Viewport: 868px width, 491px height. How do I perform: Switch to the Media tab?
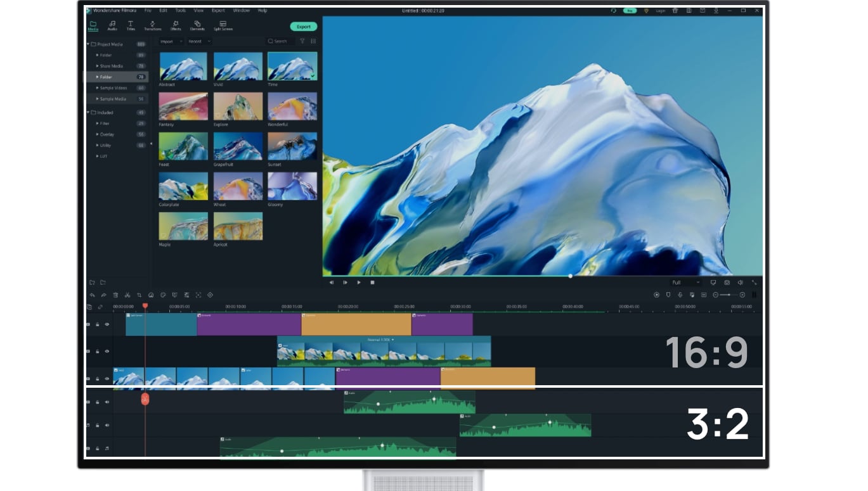[93, 25]
